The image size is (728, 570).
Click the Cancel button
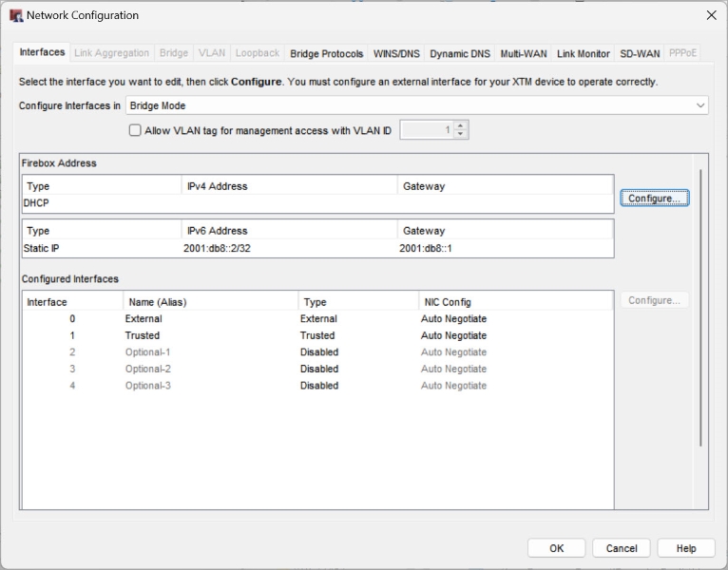622,548
